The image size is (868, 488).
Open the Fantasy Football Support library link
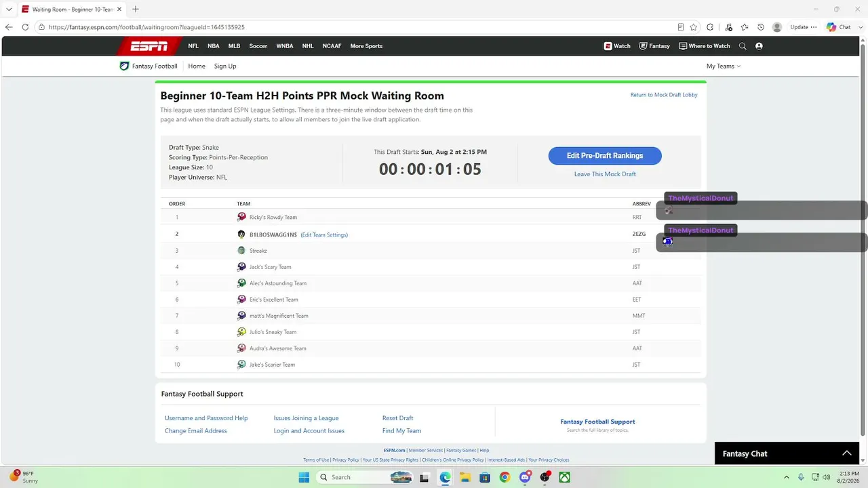[597, 422]
